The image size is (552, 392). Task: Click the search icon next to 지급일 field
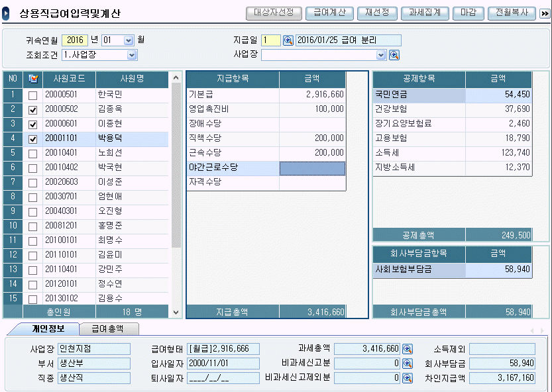click(x=288, y=40)
